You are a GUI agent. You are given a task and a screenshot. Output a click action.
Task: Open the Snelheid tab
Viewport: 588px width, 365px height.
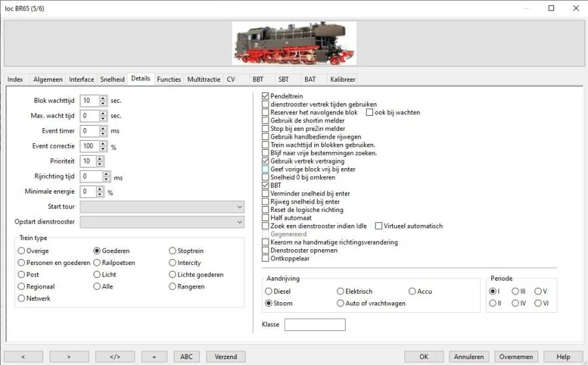click(112, 79)
